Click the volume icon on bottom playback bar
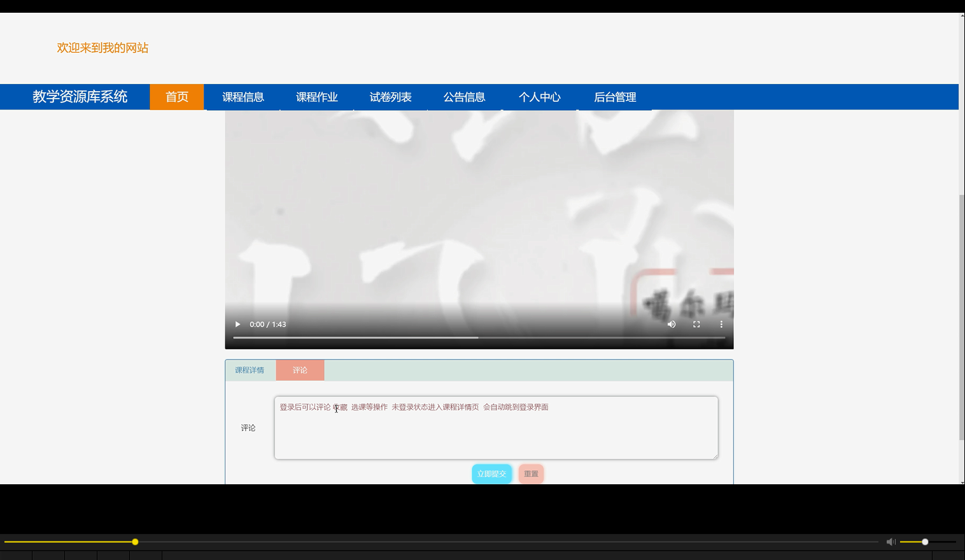This screenshot has height=560, width=965. tap(891, 542)
